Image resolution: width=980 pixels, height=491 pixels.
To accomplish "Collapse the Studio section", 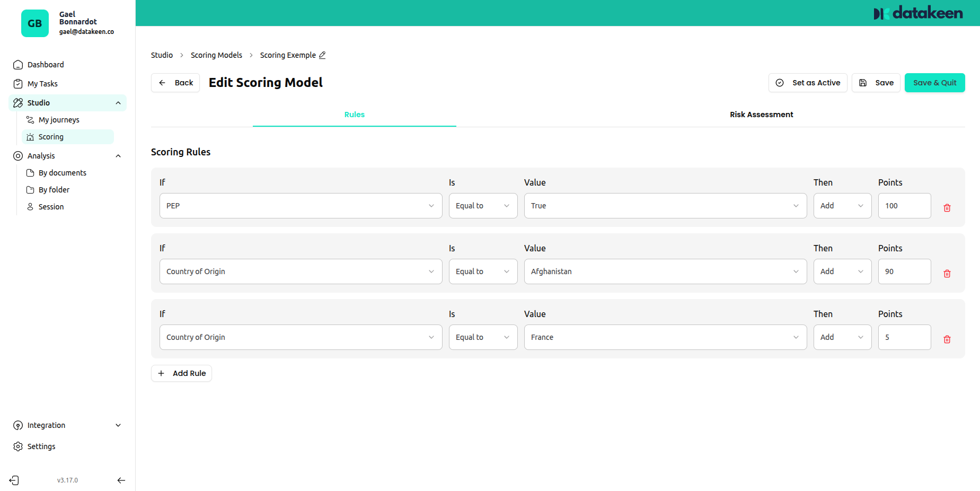I will click(x=118, y=102).
